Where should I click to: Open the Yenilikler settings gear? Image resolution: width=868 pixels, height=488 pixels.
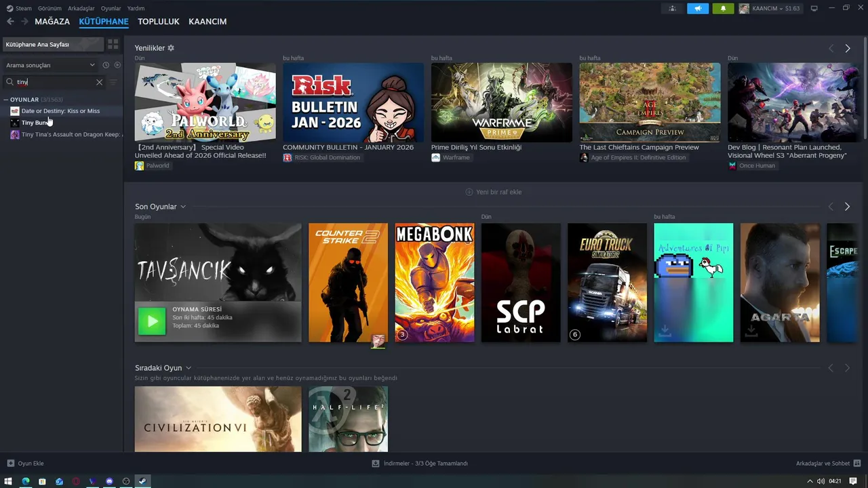click(171, 48)
